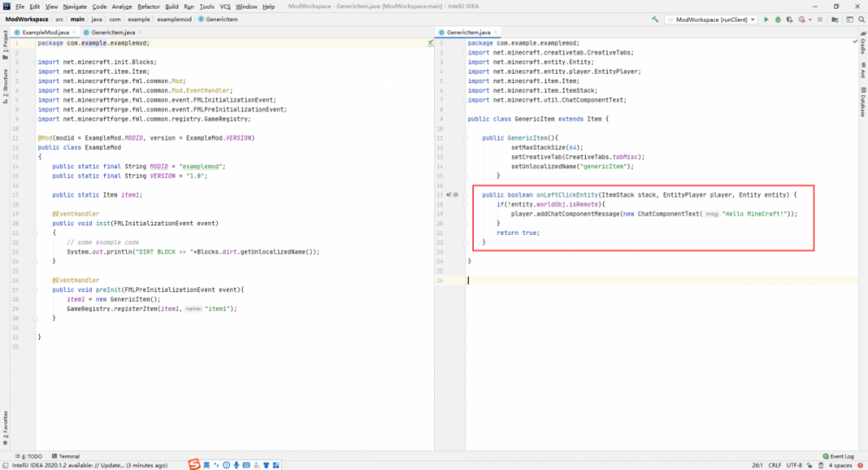Click the red error notification icon

click(860, 466)
